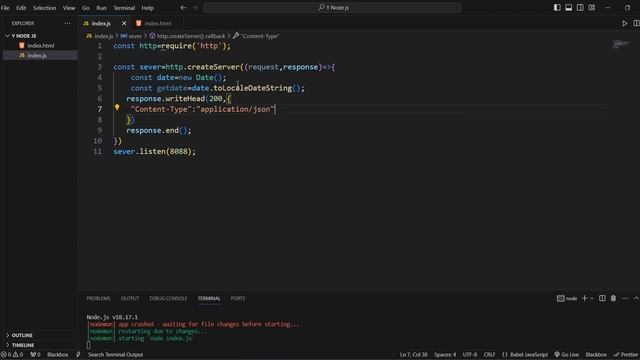Select index.js in the Explorer tree

coord(37,56)
